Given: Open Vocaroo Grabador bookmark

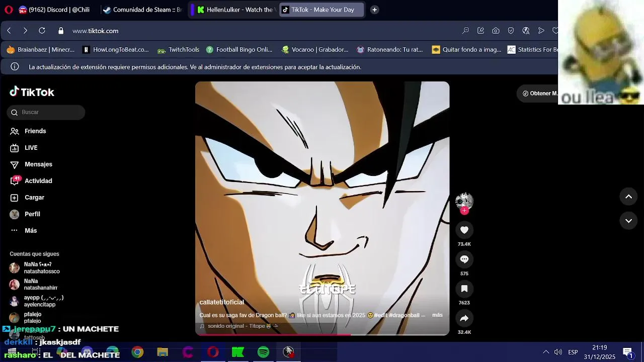Looking at the screenshot, I should click(x=315, y=49).
